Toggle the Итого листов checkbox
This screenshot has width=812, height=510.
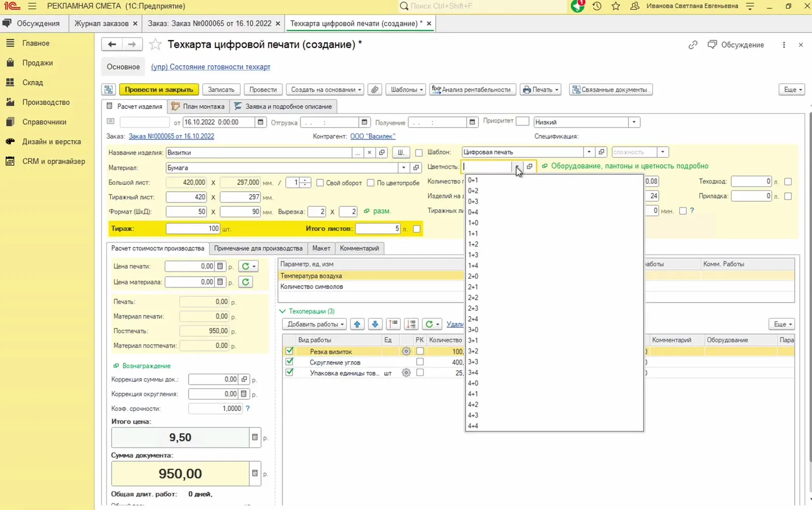[x=417, y=229]
